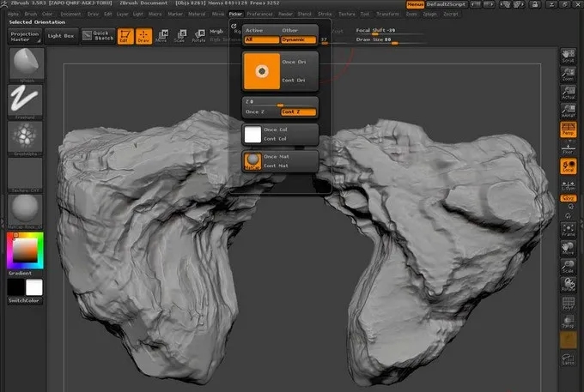This screenshot has height=392, width=584.
Task: Toggle the Dynamic option in Picker
Action: click(x=298, y=39)
